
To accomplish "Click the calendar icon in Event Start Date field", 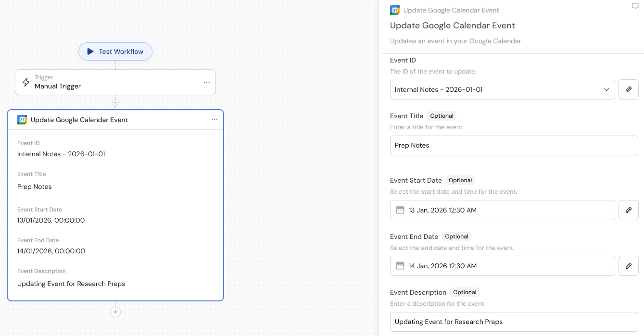I will [400, 210].
